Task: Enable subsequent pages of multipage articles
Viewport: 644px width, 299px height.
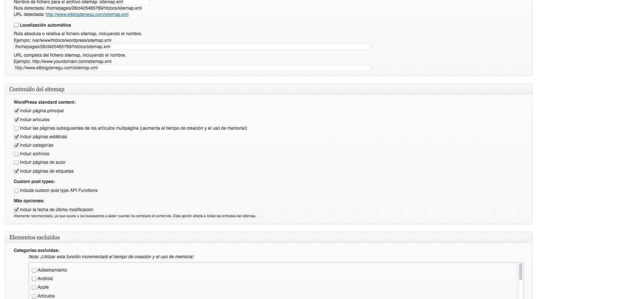Action: click(x=16, y=129)
